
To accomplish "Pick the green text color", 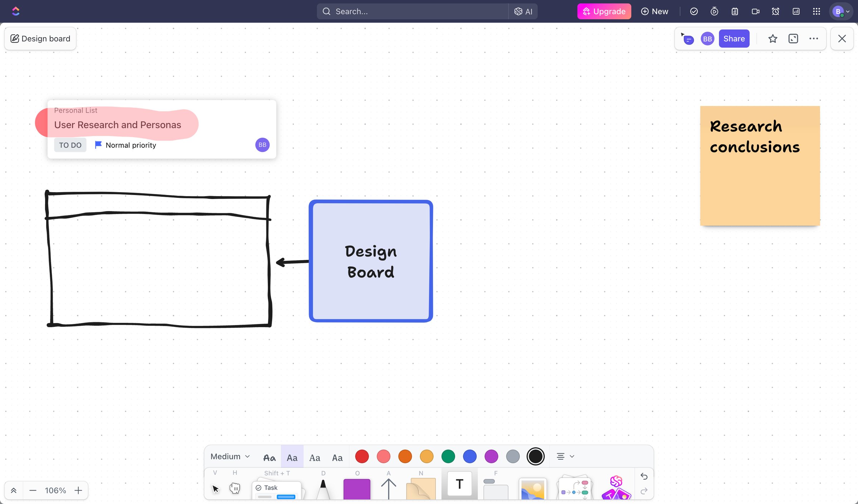I will pos(448,456).
